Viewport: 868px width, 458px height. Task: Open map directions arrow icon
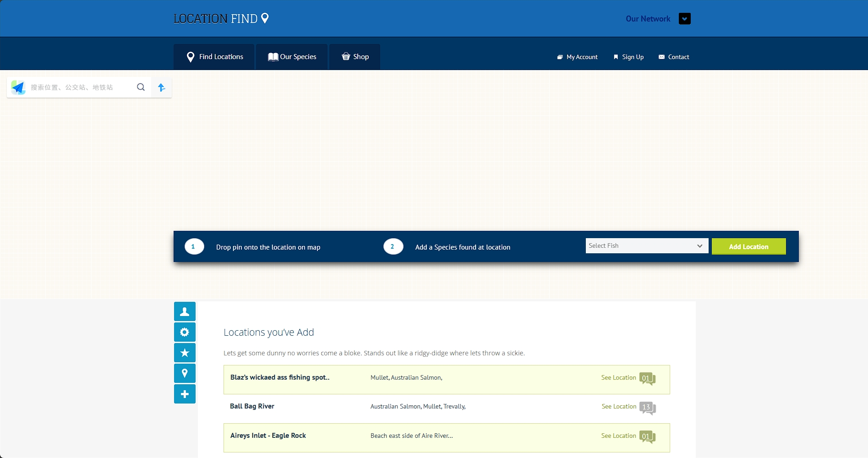pyautogui.click(x=161, y=87)
